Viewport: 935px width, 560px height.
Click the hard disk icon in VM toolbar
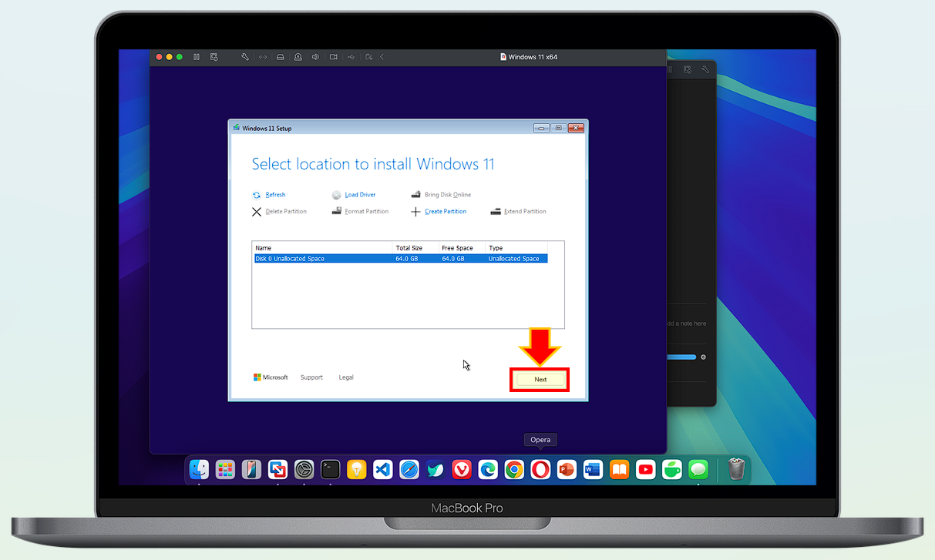tap(280, 57)
